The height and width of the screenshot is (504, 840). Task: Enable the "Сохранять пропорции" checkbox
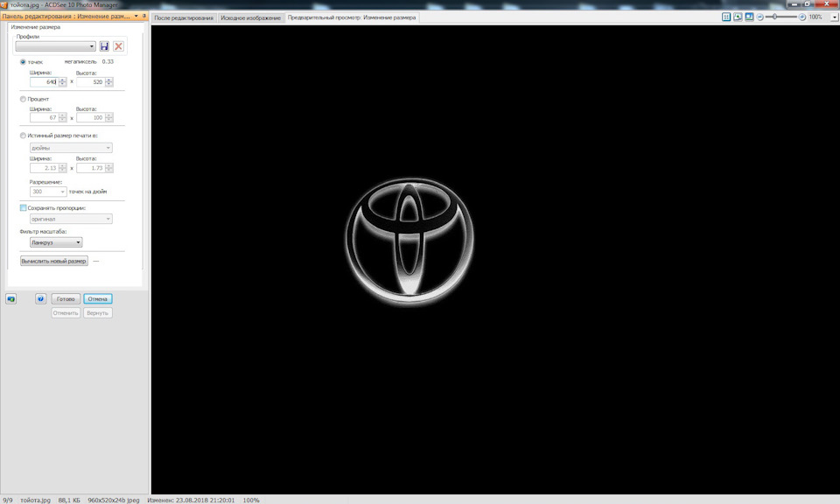click(23, 208)
